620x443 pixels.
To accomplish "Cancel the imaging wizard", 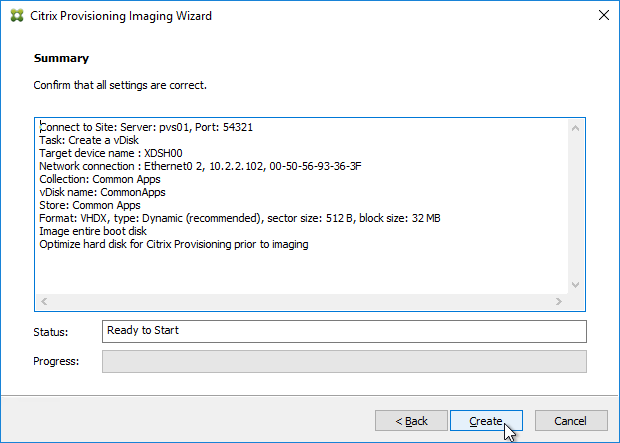I will pos(571,421).
